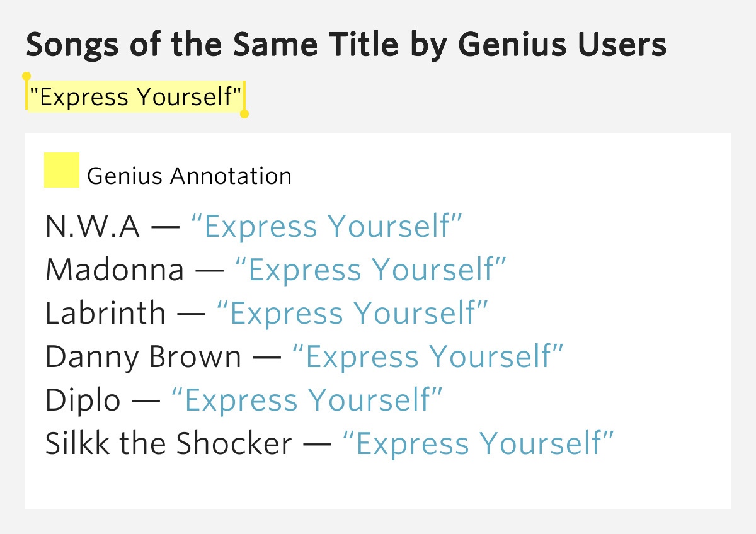Click the dash between Diplo and its link
The height and width of the screenshot is (534, 756).
pos(146,401)
